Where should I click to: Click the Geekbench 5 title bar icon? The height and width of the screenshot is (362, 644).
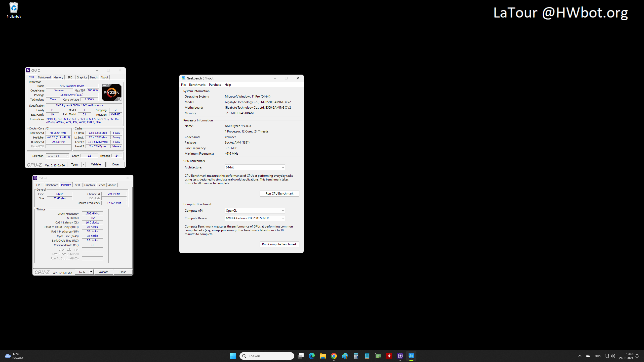[x=183, y=78]
